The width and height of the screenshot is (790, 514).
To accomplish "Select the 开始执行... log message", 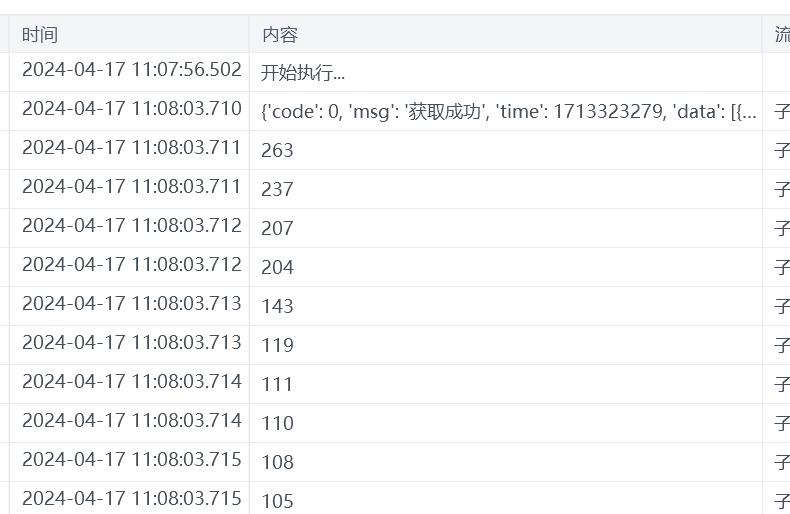I will tap(303, 73).
